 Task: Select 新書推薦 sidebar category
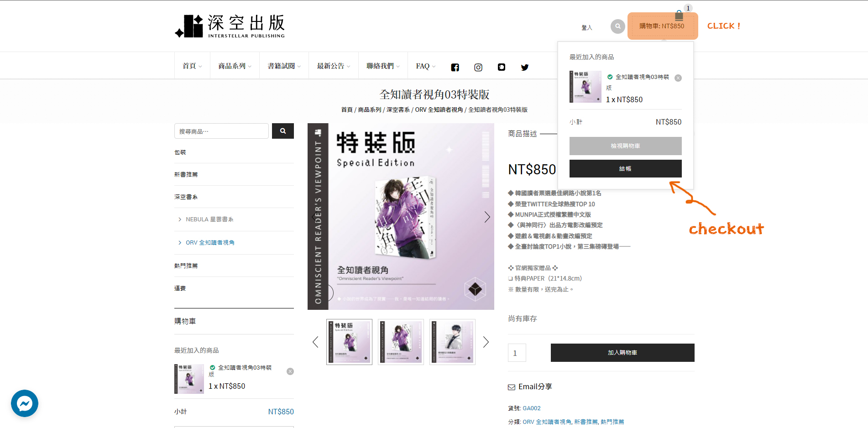186,175
